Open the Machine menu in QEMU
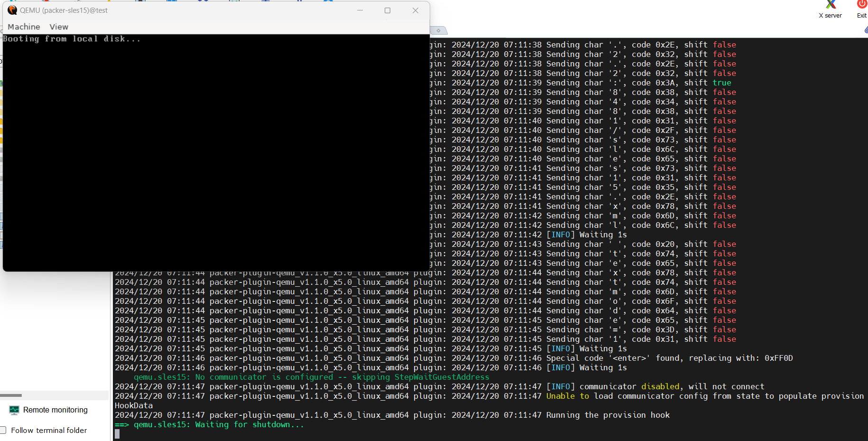Screen dimensions: 868x441 point(24,27)
